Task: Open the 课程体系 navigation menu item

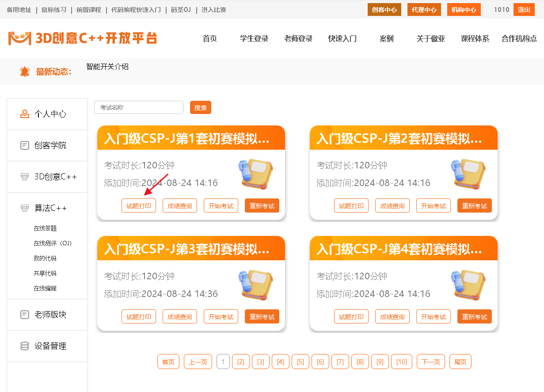Action: coord(475,39)
